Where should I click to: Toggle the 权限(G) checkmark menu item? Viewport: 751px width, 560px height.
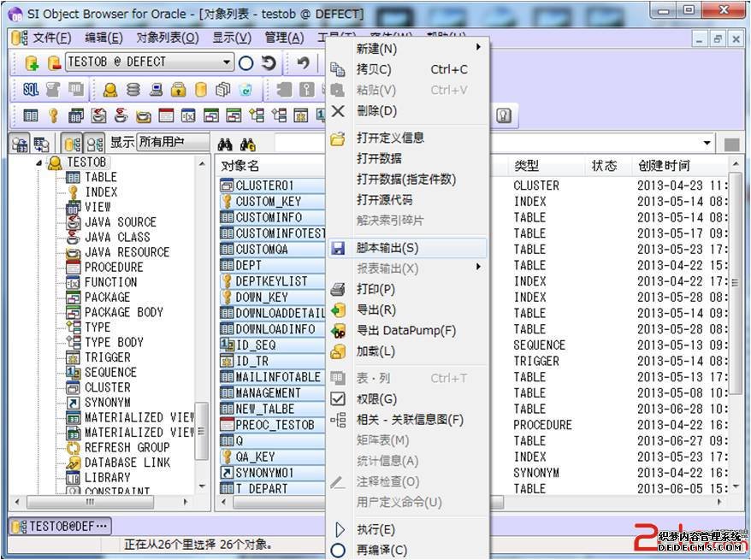376,398
